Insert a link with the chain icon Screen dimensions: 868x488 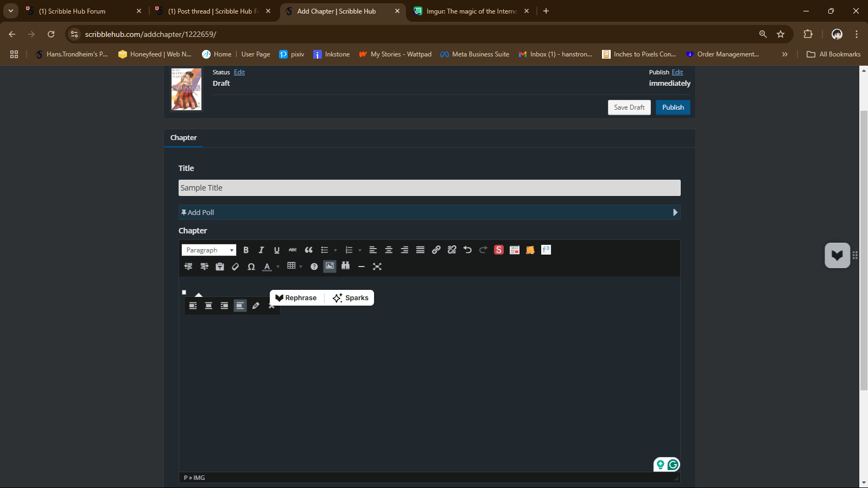(x=436, y=250)
